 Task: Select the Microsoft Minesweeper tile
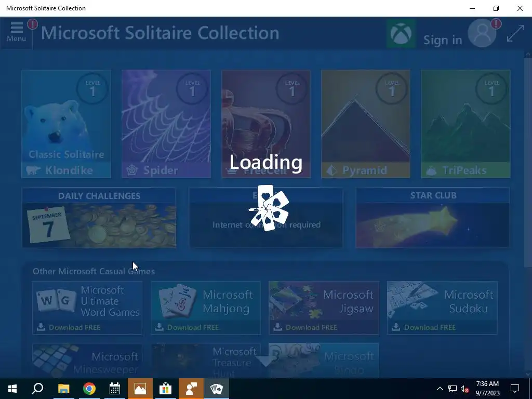[x=87, y=361]
